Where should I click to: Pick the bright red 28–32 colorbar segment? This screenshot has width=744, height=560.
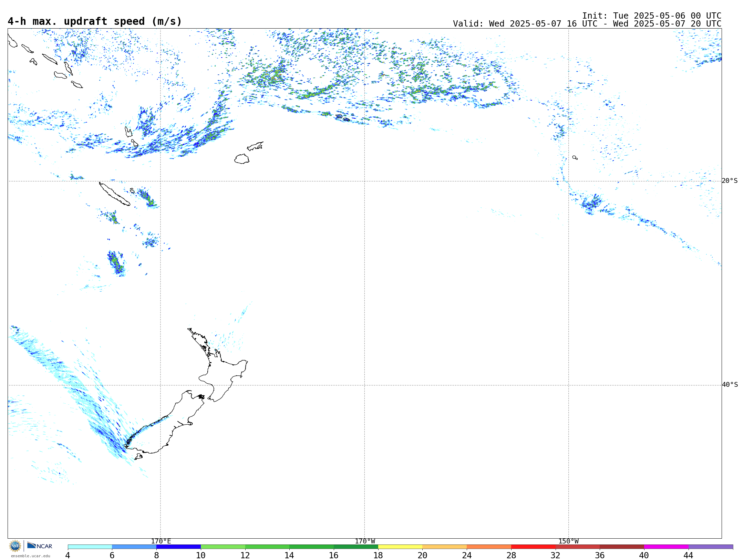point(533,547)
